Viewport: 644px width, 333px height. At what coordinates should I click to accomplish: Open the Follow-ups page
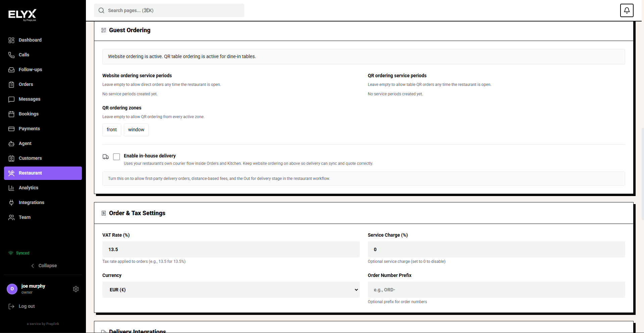pyautogui.click(x=43, y=70)
